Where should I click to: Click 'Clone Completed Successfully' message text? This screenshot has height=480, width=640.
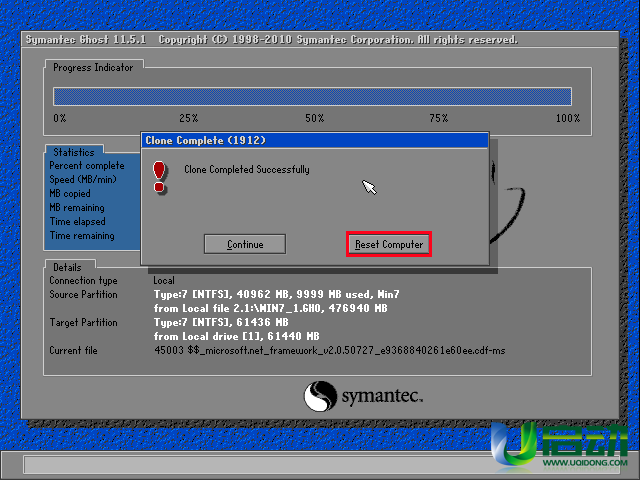[247, 170]
